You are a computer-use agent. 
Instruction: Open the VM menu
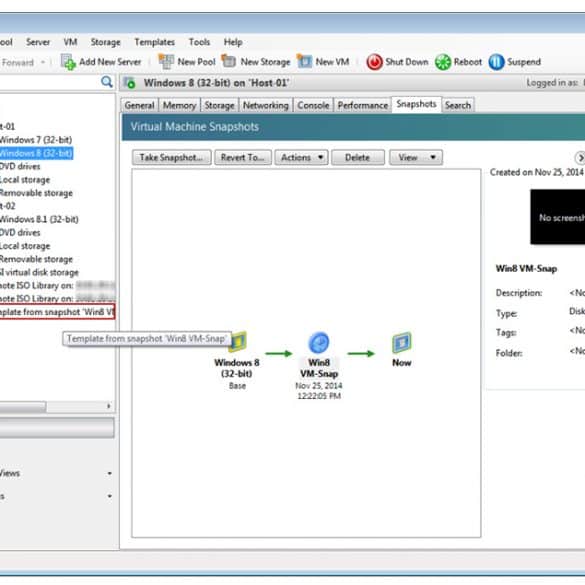pyautogui.click(x=70, y=42)
